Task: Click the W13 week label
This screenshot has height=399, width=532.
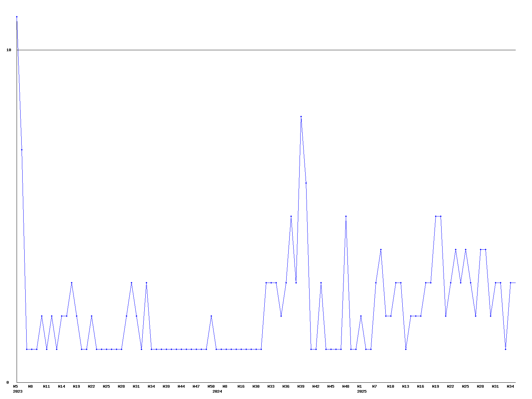Action: [406, 386]
